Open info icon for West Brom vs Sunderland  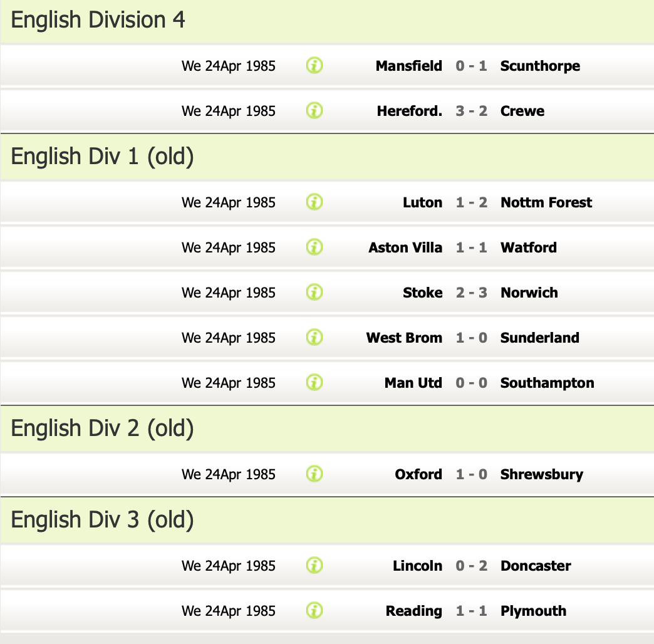(314, 338)
